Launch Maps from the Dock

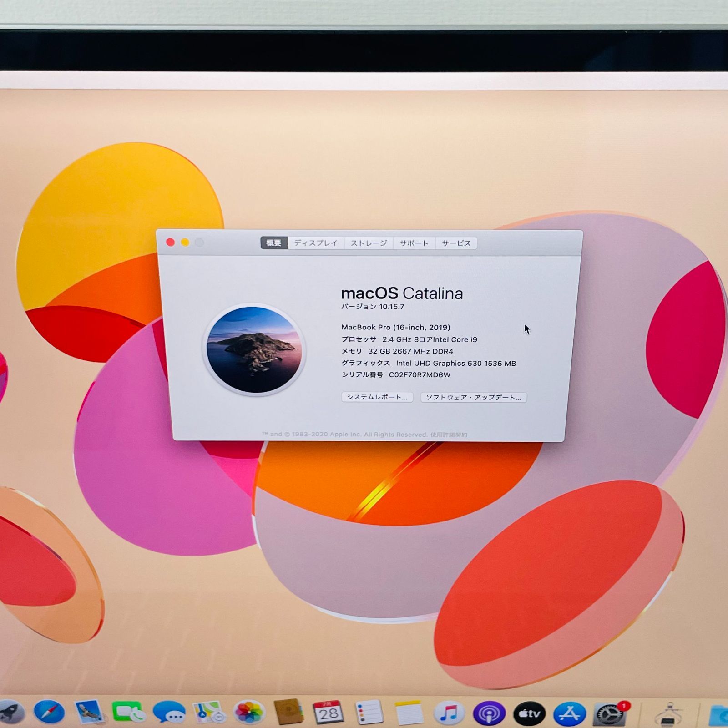(209, 713)
